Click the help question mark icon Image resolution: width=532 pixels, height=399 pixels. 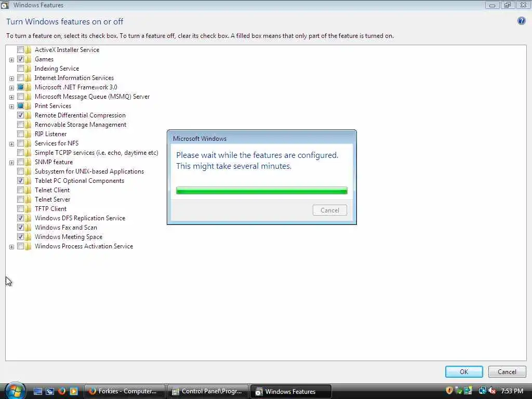(521, 21)
